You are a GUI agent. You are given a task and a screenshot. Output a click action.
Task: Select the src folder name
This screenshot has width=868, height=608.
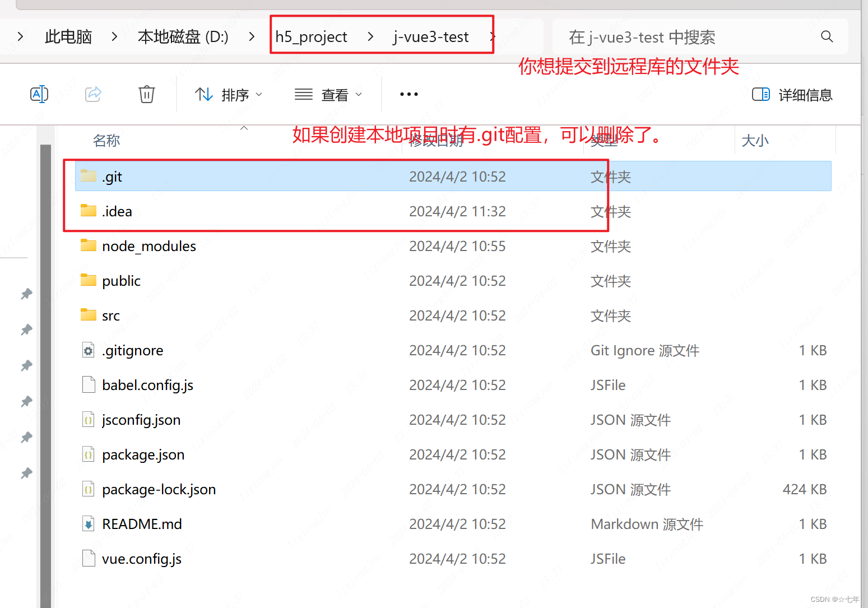pos(111,316)
